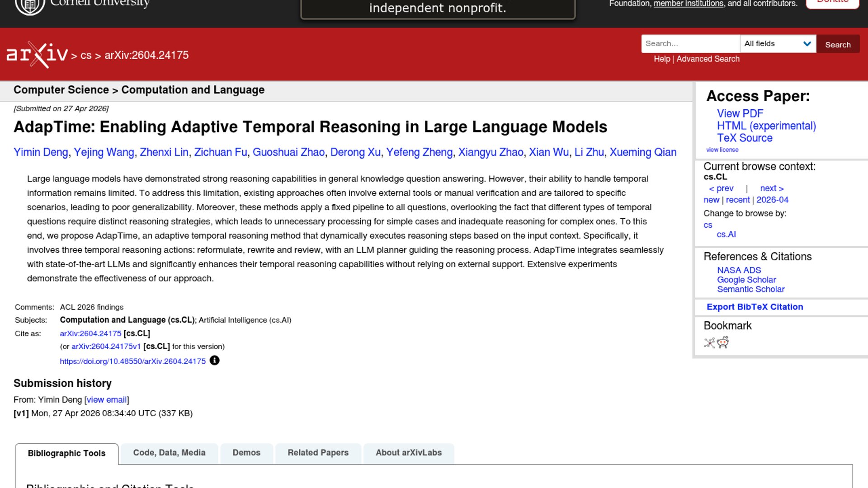Image resolution: width=868 pixels, height=488 pixels.
Task: Bookmark with the BibSonomy icon
Action: (x=709, y=343)
